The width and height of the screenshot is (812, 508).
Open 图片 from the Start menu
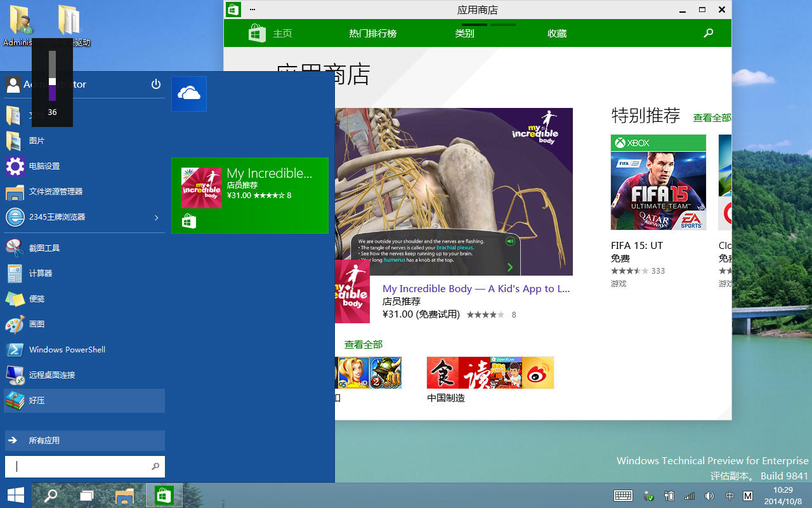pos(84,140)
